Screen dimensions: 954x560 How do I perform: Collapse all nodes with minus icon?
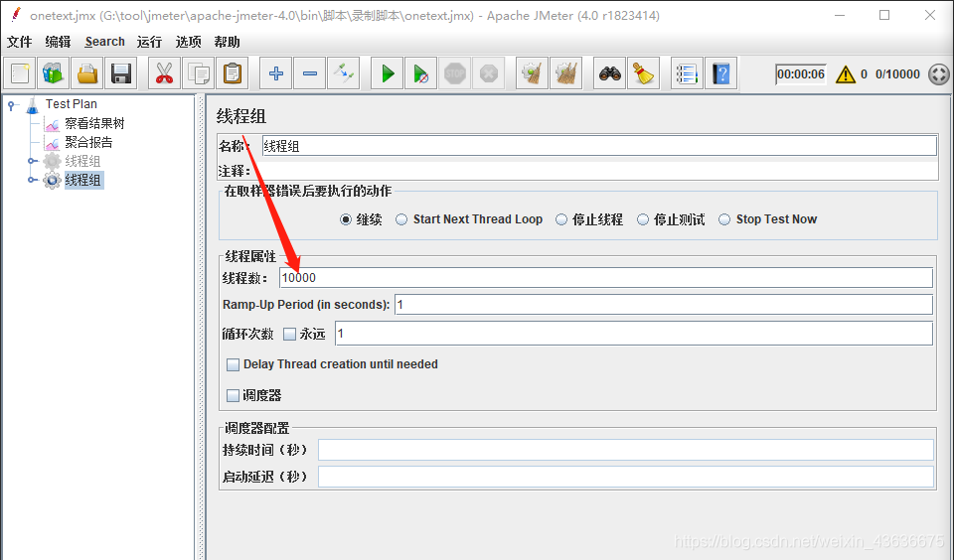310,73
